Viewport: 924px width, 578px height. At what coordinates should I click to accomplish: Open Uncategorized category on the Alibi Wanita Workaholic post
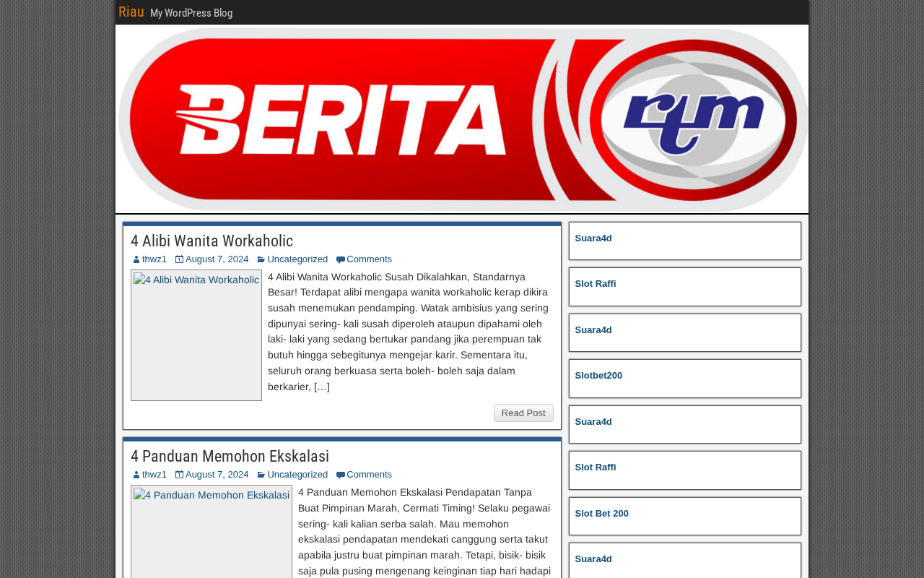pos(297,259)
